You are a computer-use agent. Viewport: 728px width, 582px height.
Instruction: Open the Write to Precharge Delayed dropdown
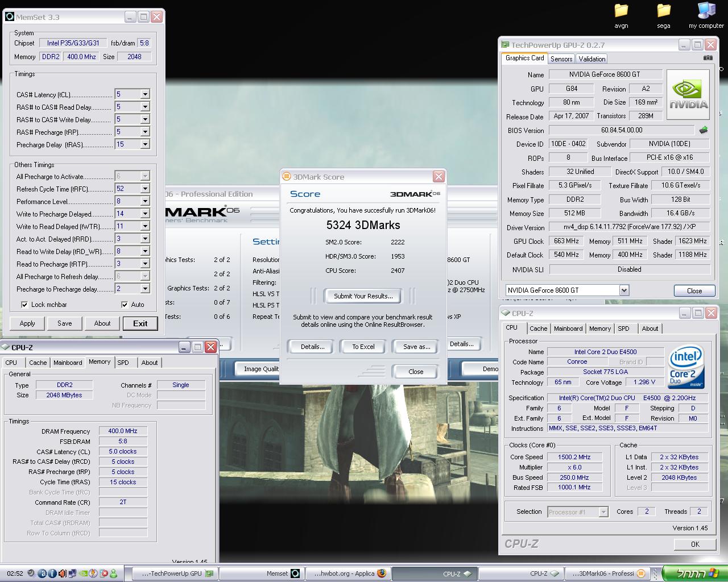coord(145,214)
